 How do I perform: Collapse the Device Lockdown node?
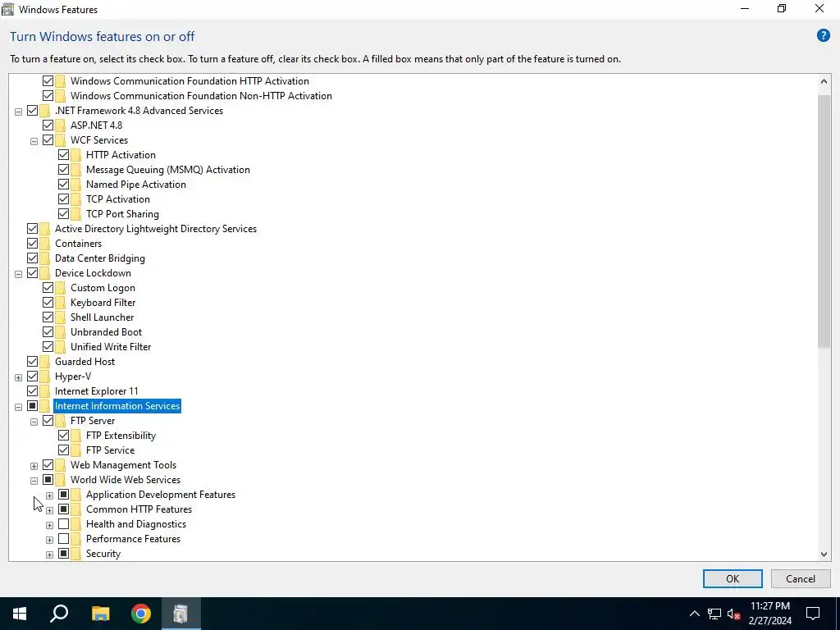tap(18, 274)
